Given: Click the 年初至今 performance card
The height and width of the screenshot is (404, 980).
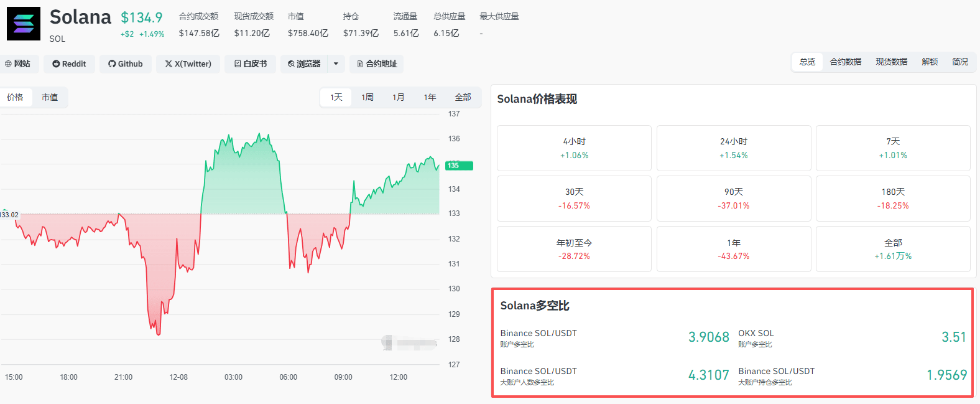Looking at the screenshot, I should coord(574,249).
